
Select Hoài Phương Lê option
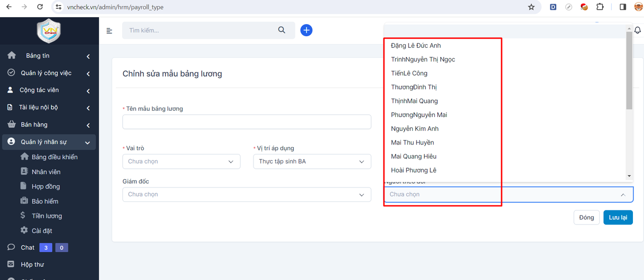[x=505, y=170]
